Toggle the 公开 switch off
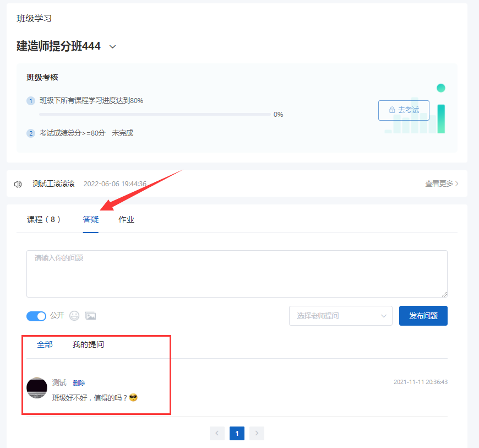 pyautogui.click(x=36, y=316)
